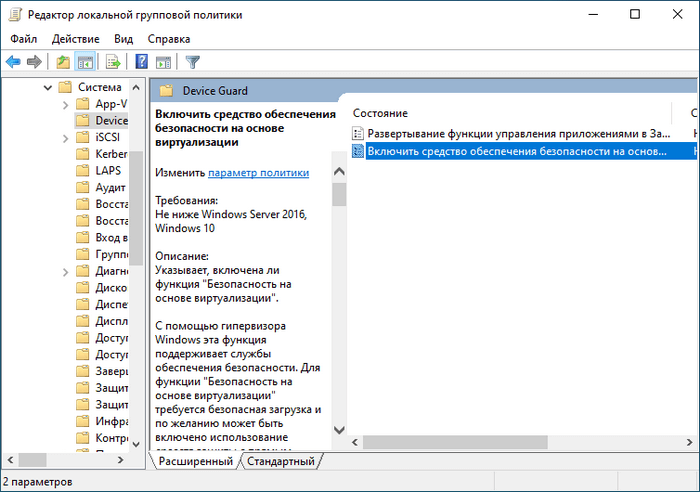Image resolution: width=700 pixels, height=492 pixels.
Task: Expand the iSCSI tree node
Action: tap(66, 138)
